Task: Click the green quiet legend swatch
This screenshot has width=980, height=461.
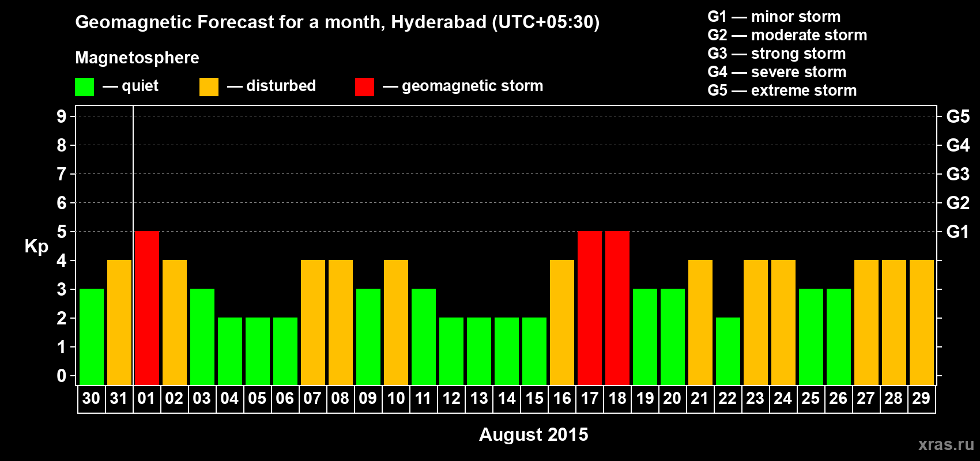Action: point(84,87)
